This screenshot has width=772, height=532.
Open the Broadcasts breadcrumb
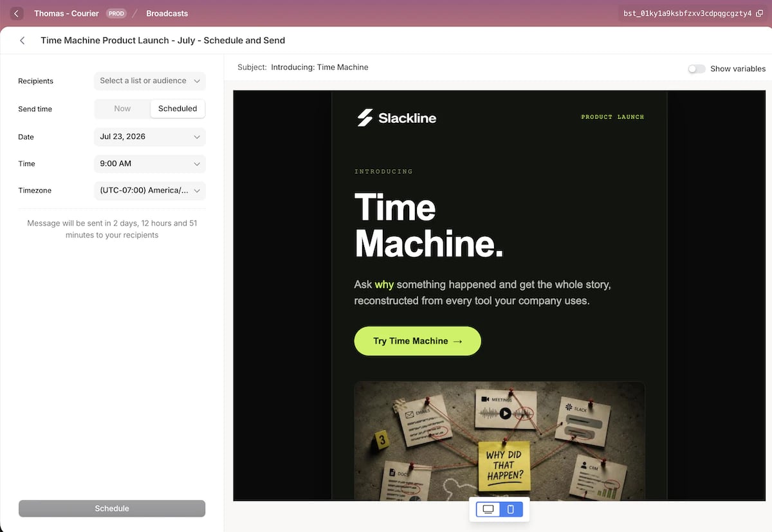coord(167,14)
